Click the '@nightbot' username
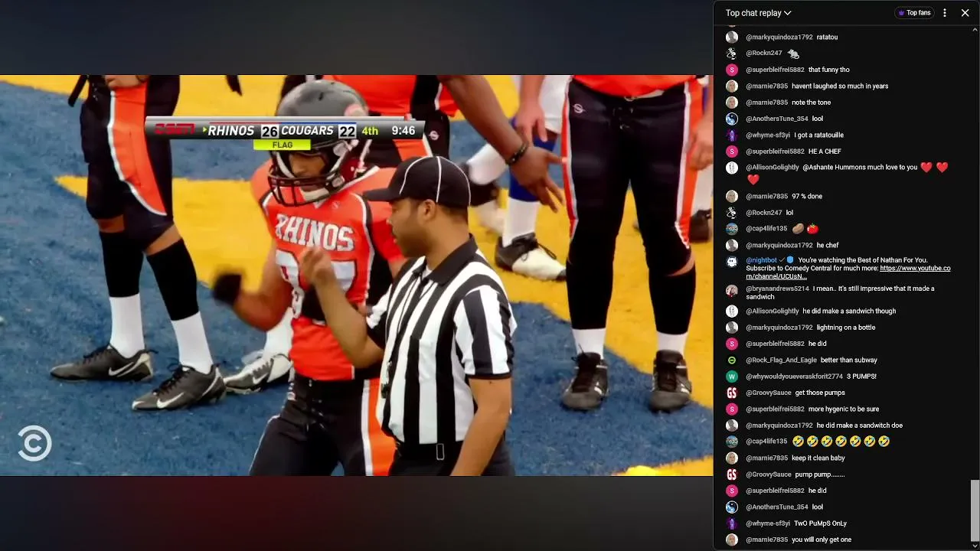Viewport: 980px width, 551px height. pos(762,260)
